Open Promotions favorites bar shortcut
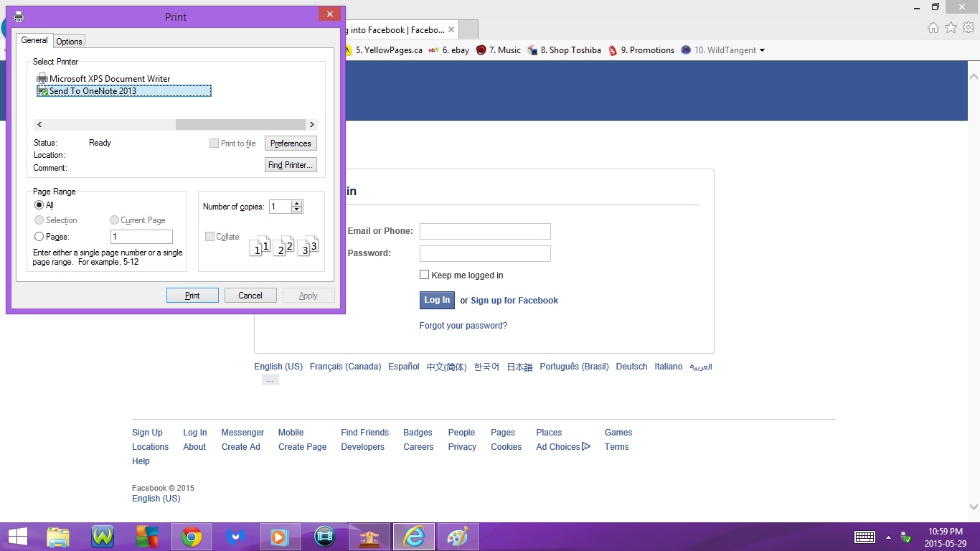980x551 pixels. pyautogui.click(x=641, y=50)
